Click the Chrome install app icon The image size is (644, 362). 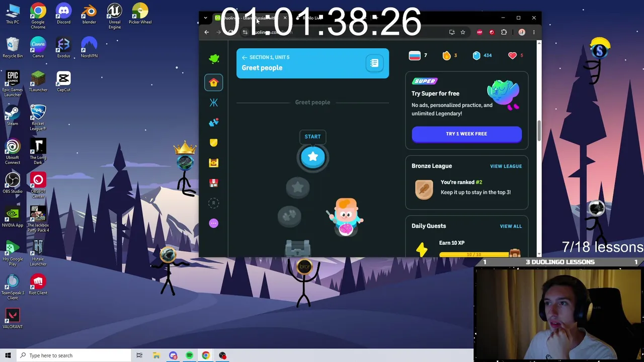coord(452,32)
